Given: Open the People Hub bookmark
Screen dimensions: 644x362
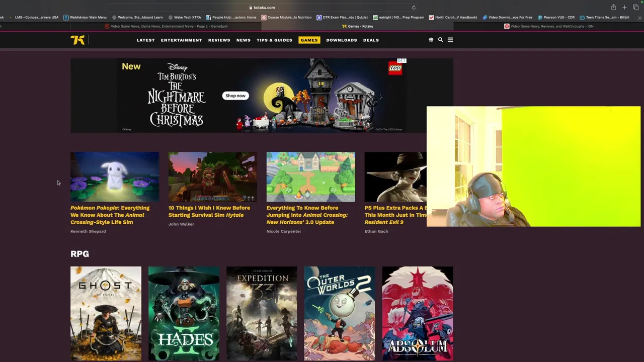Looking at the screenshot, I should point(231,17).
